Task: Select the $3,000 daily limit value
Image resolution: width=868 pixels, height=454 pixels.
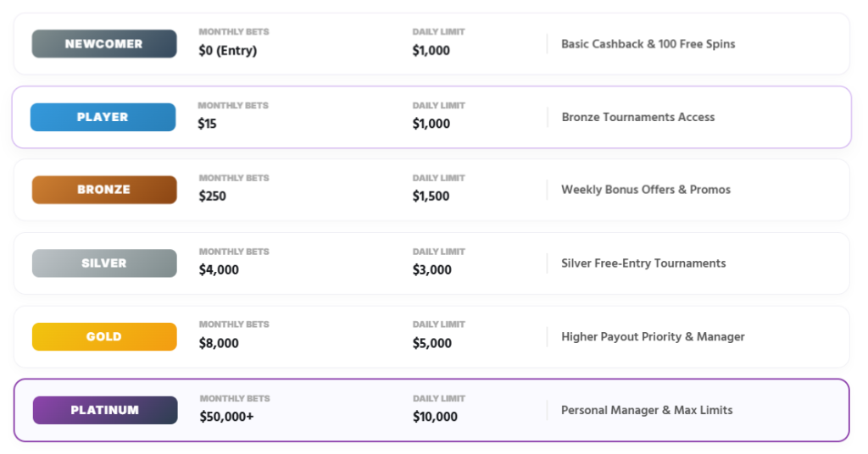Action: (431, 270)
